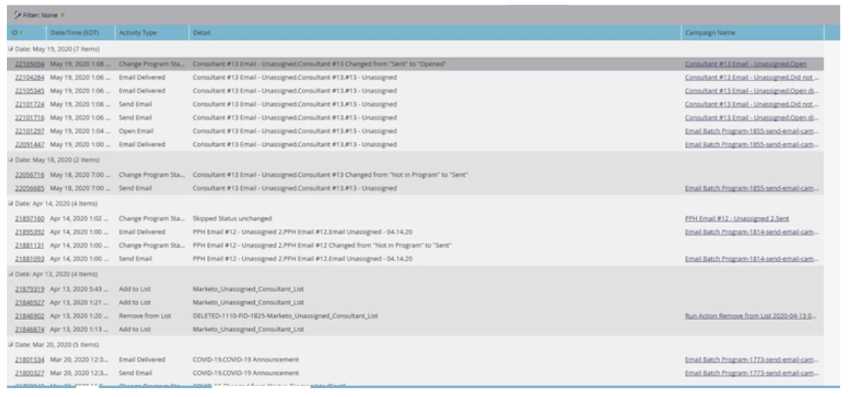Screen dimensions: 868x397
Task: Open campaign link in row 22104284
Action: point(751,78)
